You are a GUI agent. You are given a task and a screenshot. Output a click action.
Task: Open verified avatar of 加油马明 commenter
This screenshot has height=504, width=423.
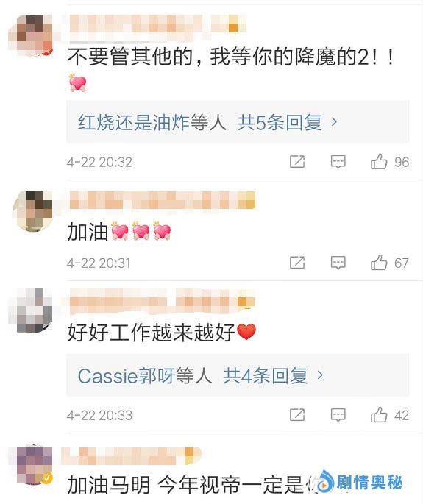[x=31, y=465]
